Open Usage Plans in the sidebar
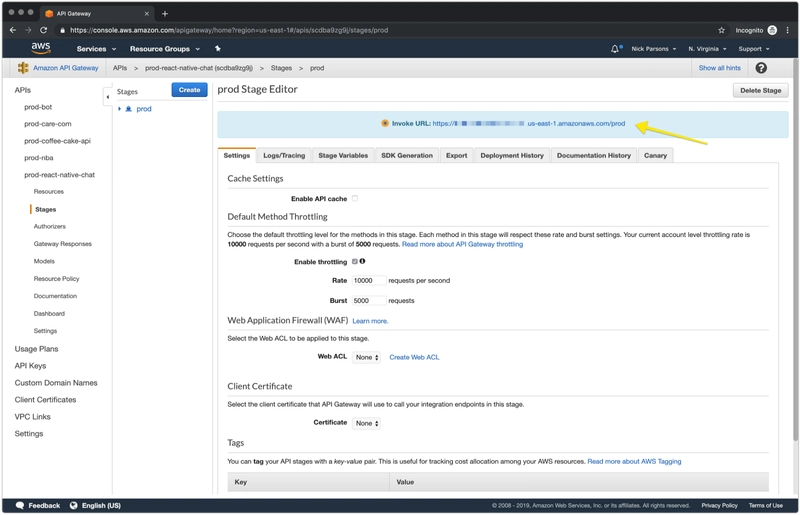The height and width of the screenshot is (515, 800). point(36,349)
